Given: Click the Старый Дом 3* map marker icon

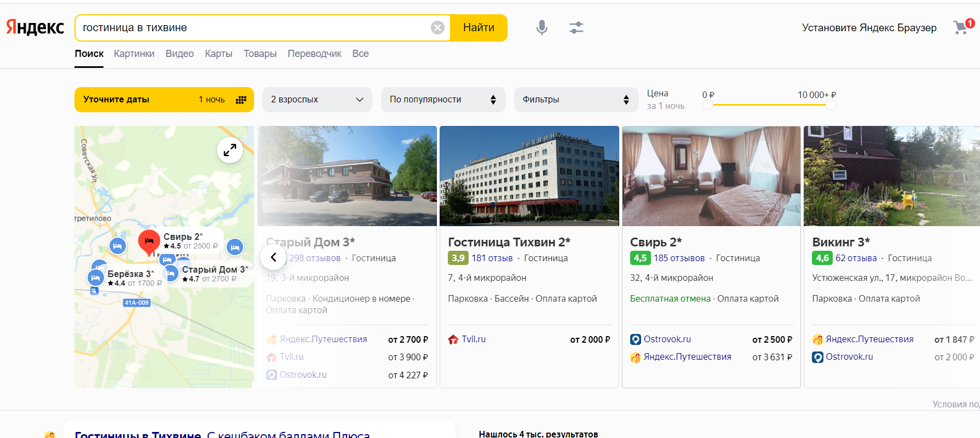Looking at the screenshot, I should click(171, 273).
